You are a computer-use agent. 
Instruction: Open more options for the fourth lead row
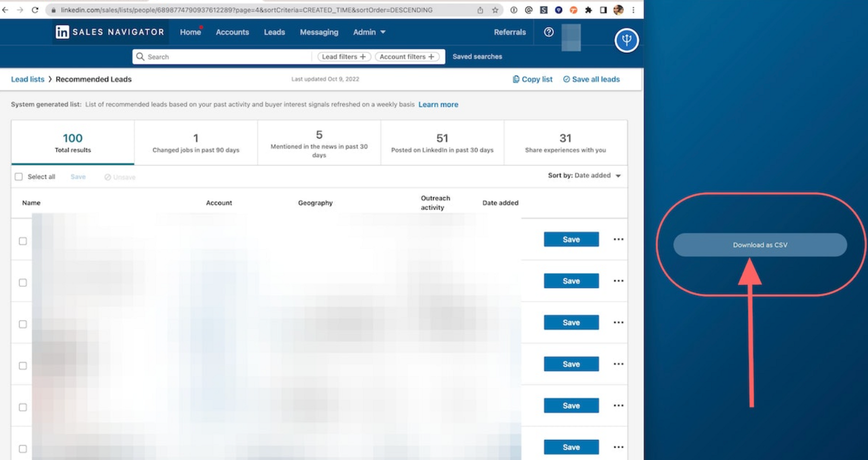pos(618,364)
